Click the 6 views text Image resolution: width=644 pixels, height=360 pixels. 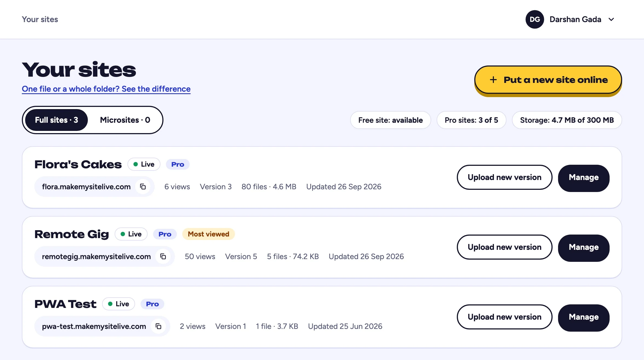tap(177, 187)
